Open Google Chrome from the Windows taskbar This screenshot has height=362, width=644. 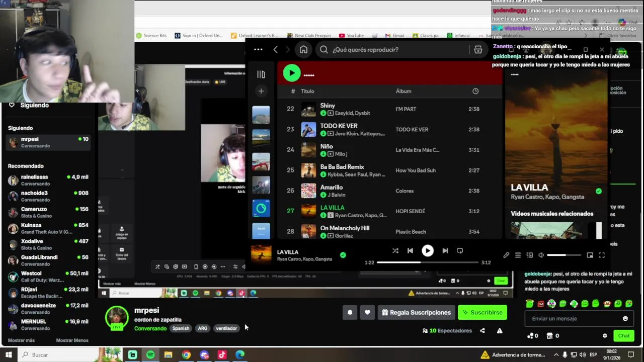(x=186, y=354)
